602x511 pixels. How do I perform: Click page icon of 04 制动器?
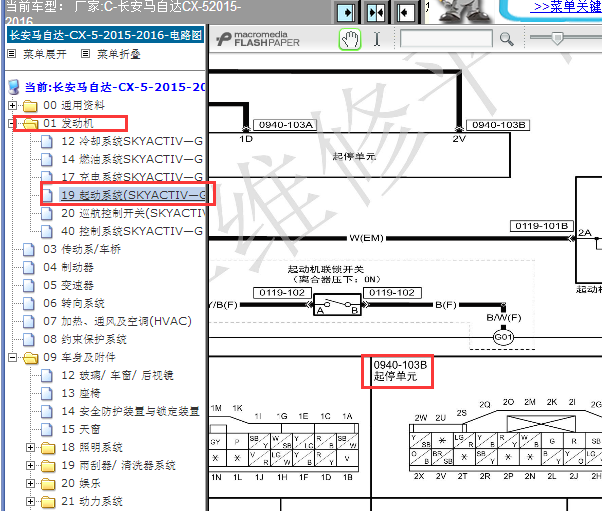[29, 267]
